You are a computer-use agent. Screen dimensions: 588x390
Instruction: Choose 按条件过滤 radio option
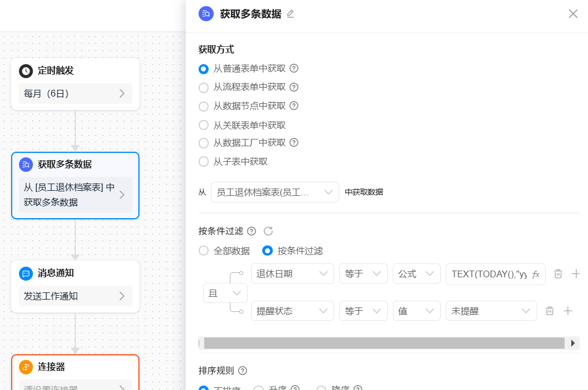pyautogui.click(x=267, y=251)
